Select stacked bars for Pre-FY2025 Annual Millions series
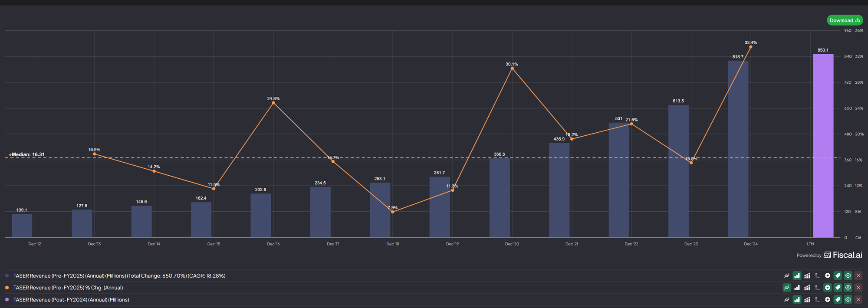Viewport: 868px width, 308px height. [x=807, y=275]
